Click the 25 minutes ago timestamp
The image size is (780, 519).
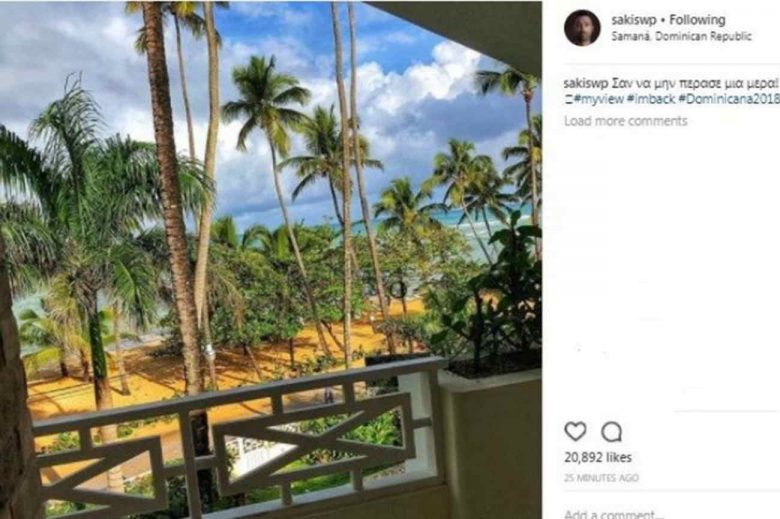(x=601, y=478)
